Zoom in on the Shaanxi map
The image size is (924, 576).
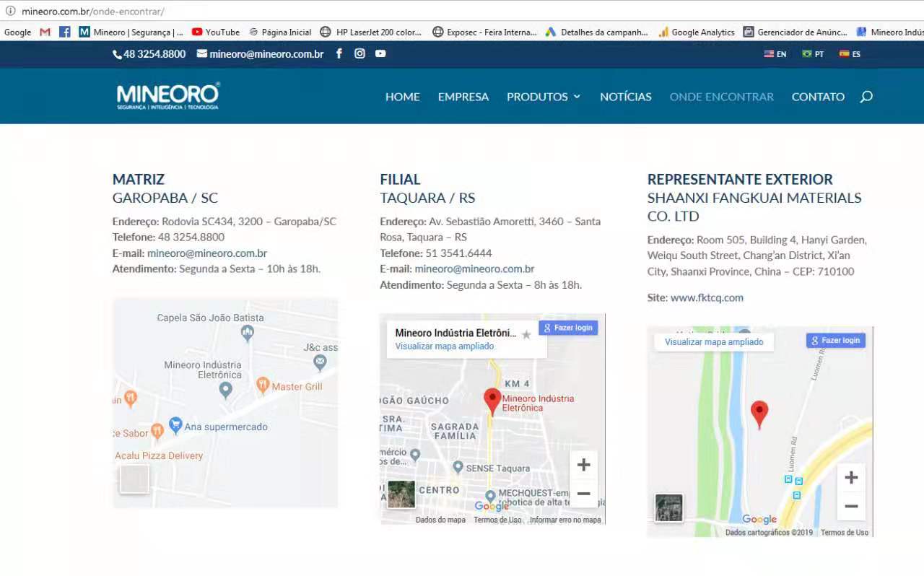851,477
